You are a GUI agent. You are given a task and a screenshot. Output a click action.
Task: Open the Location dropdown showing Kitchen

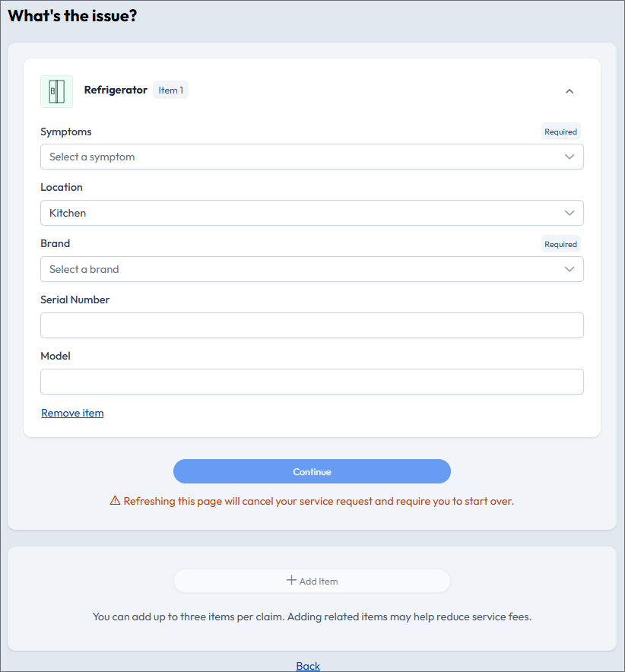pos(312,213)
